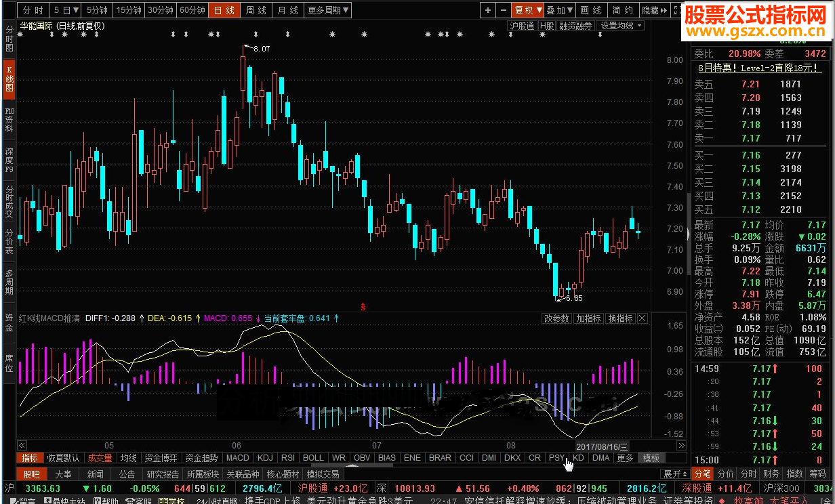Toggle the H股 comparison display

coord(547,25)
